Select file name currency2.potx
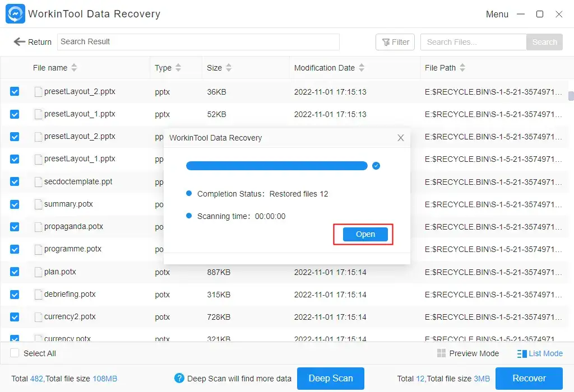The width and height of the screenshot is (574, 392). click(x=70, y=316)
